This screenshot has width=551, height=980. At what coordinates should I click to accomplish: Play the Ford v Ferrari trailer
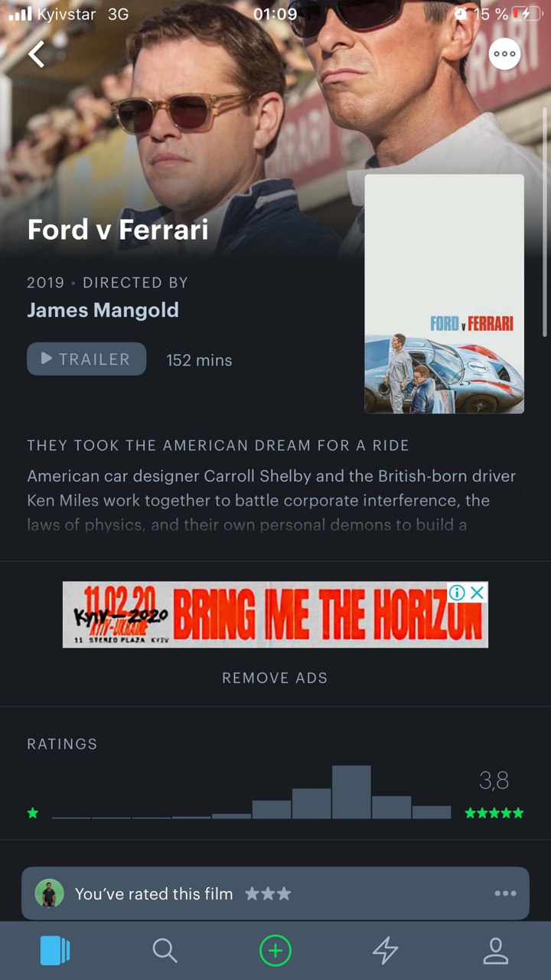coord(86,359)
